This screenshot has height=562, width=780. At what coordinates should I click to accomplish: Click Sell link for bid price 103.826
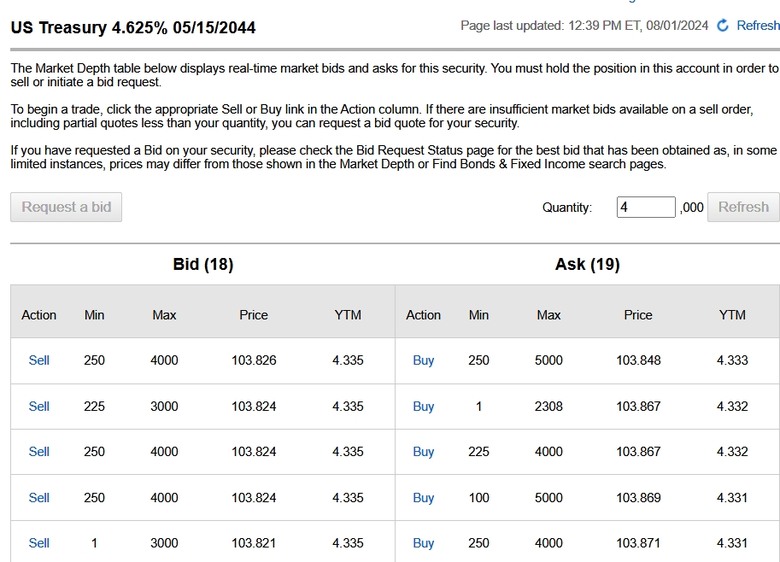pyautogui.click(x=39, y=360)
